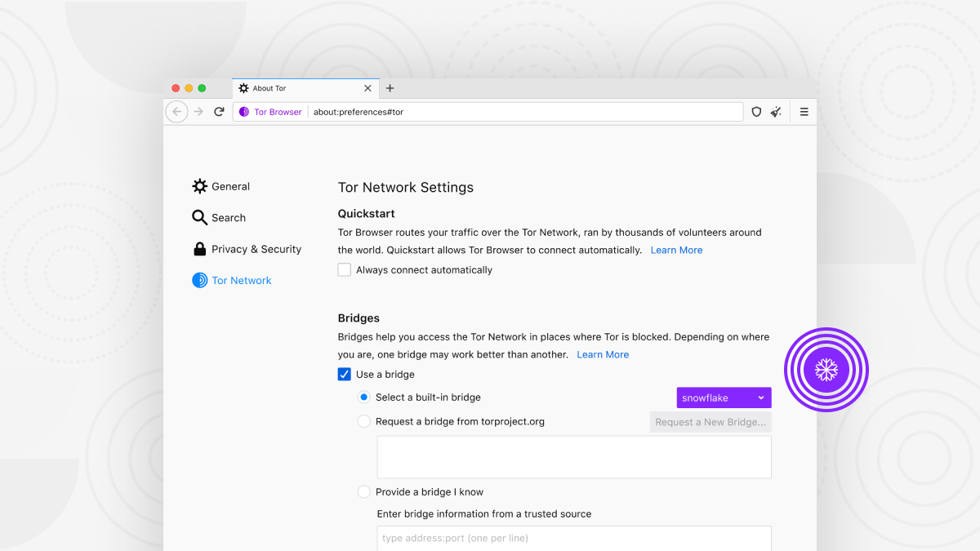The image size is (980, 551).
Task: Open a new tab with plus button
Action: point(390,88)
